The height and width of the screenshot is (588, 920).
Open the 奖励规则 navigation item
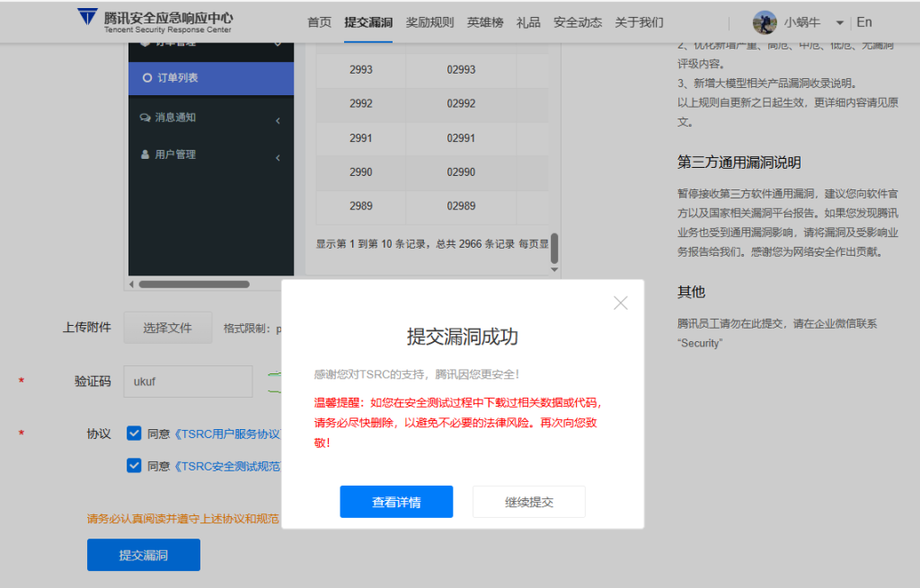(x=429, y=22)
